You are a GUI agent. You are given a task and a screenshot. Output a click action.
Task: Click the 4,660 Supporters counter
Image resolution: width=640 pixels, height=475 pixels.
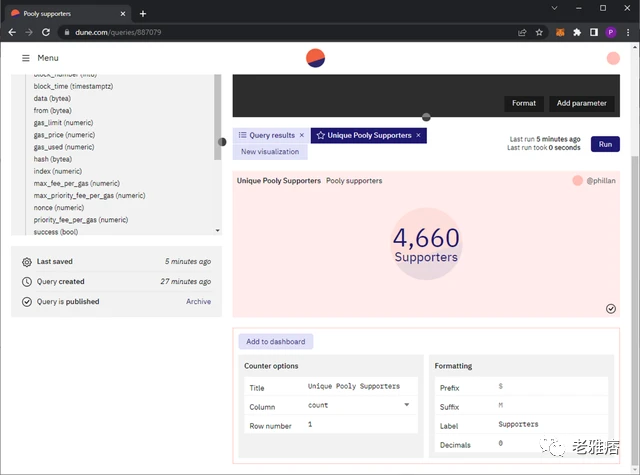coord(426,244)
